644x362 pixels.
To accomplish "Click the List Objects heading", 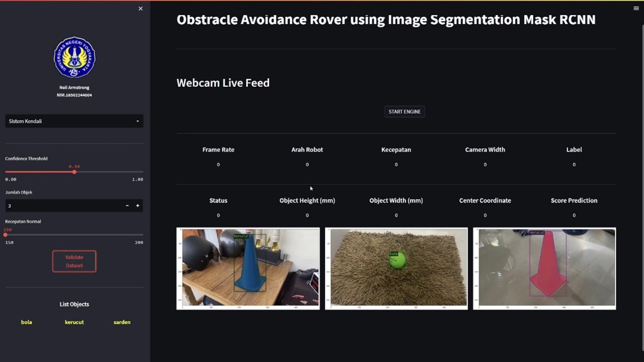I will (x=74, y=305).
